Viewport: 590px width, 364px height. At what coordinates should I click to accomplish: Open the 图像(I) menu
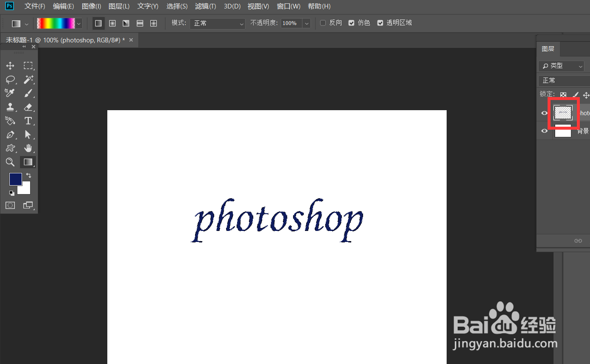tap(91, 6)
